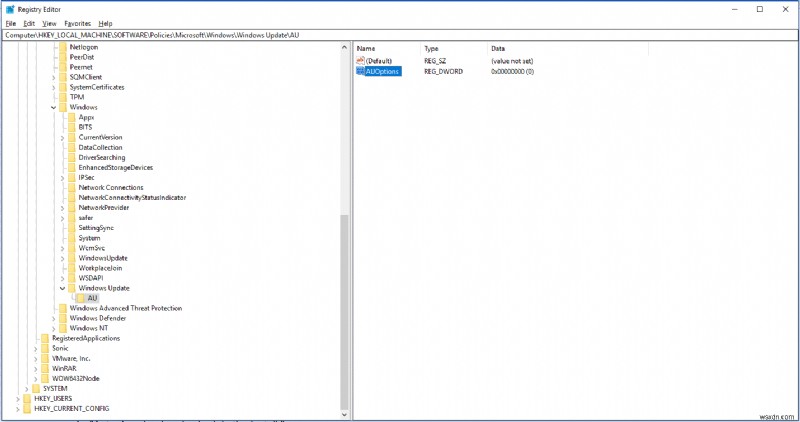Viewport: 800px width, 422px height.
Task: Select the WinRAR key
Action: (64, 368)
